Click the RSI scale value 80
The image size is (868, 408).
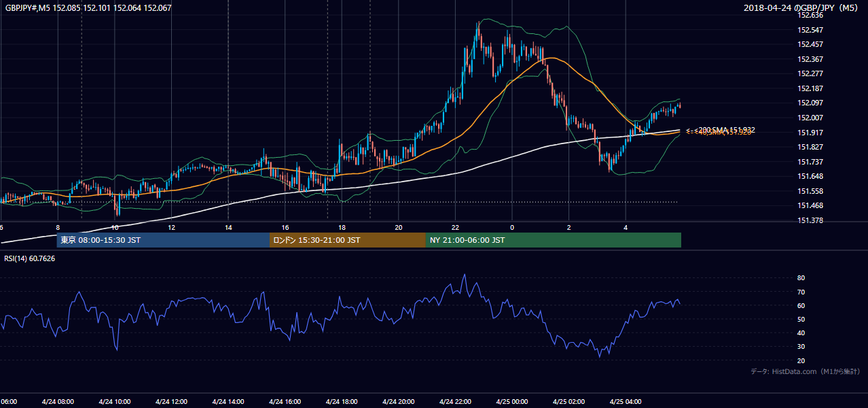coord(801,278)
